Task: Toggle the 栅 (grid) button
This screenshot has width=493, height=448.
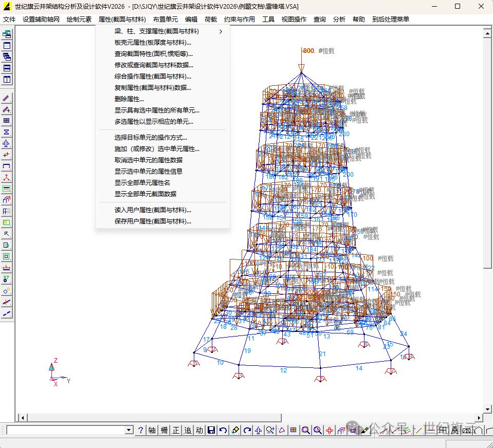Action: pos(164,430)
